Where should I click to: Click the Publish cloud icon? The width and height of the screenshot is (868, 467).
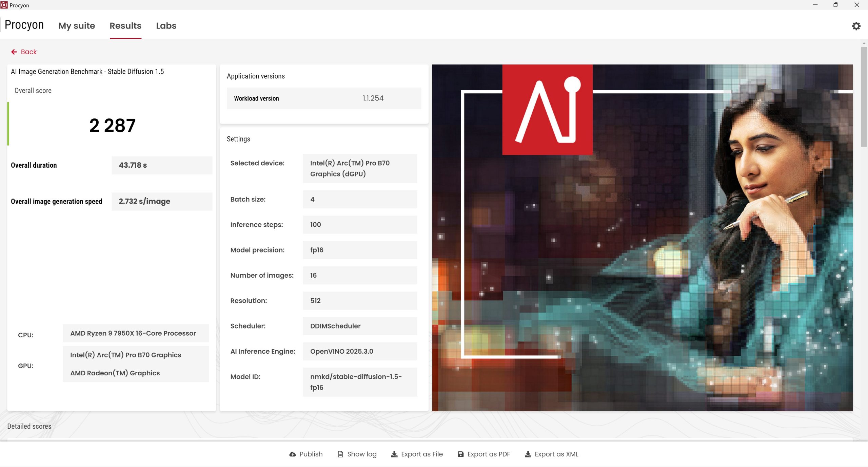click(292, 454)
